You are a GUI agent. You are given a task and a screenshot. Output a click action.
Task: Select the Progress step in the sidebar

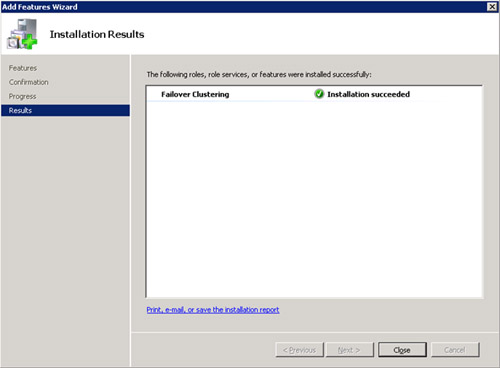click(22, 96)
